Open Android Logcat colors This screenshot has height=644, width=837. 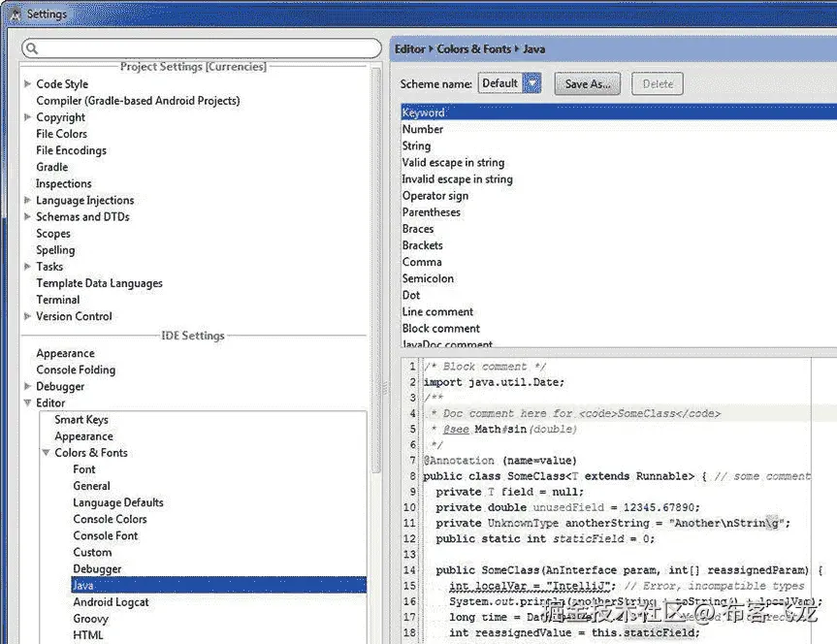[111, 602]
